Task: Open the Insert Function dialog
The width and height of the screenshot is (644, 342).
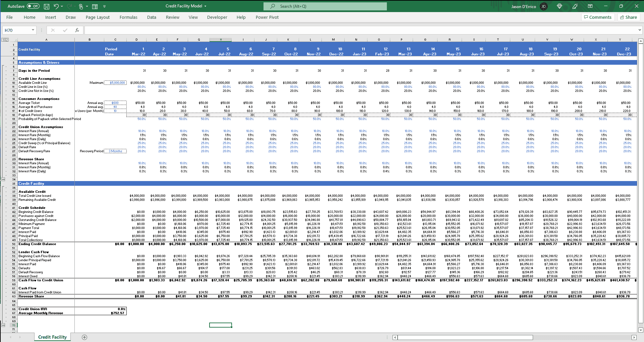Action: click(x=77, y=30)
